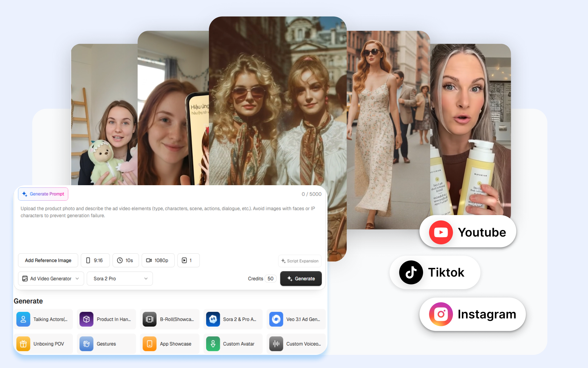Screen dimensions: 588x368
Task: Open the App Showcase tool
Action: point(170,344)
